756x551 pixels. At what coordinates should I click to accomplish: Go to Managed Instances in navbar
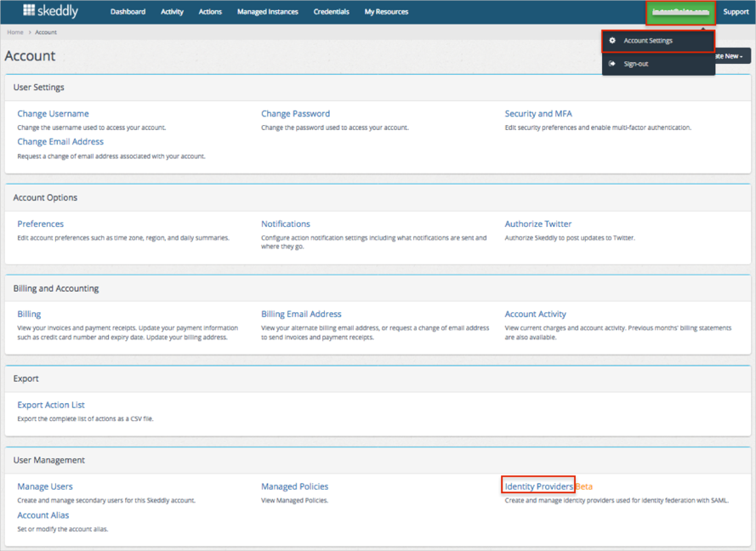click(267, 12)
